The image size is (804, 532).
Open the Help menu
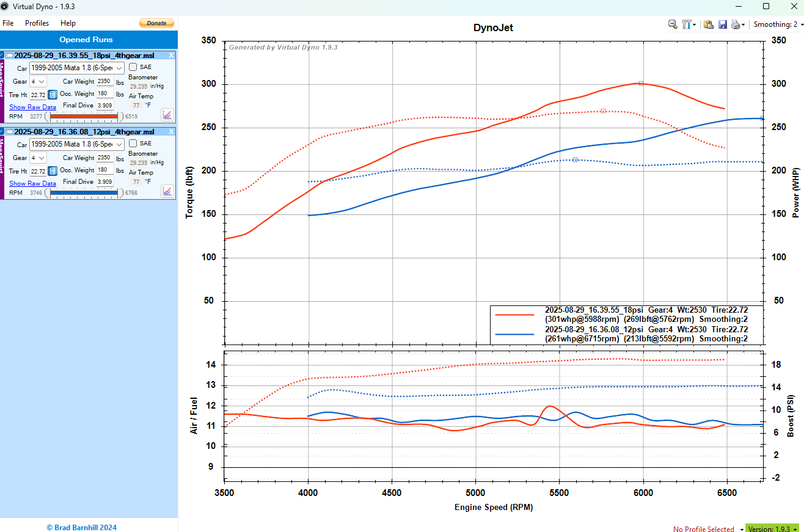(x=68, y=23)
